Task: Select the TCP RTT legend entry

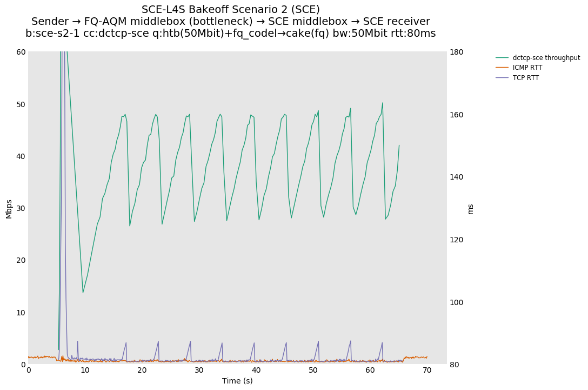Action: tap(525, 78)
